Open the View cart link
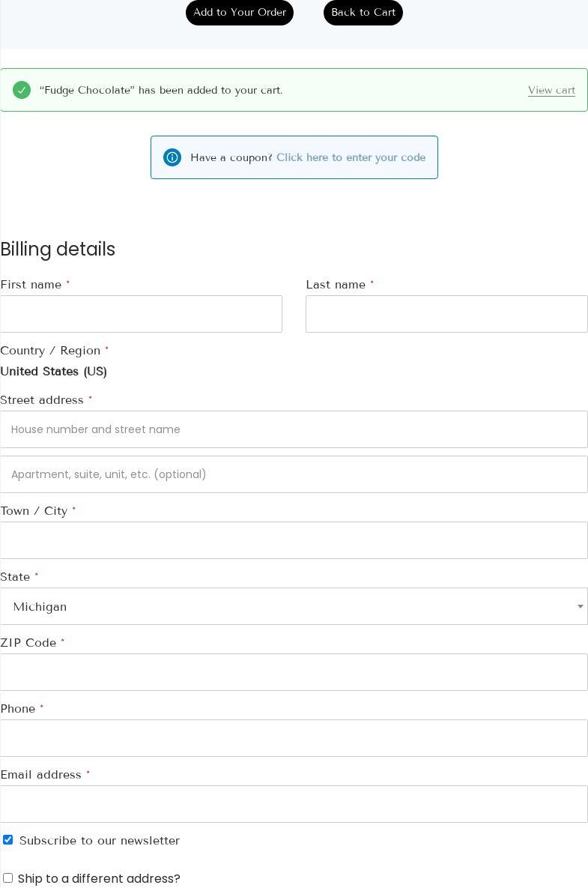Image resolution: width=588 pixels, height=888 pixels. click(x=551, y=90)
